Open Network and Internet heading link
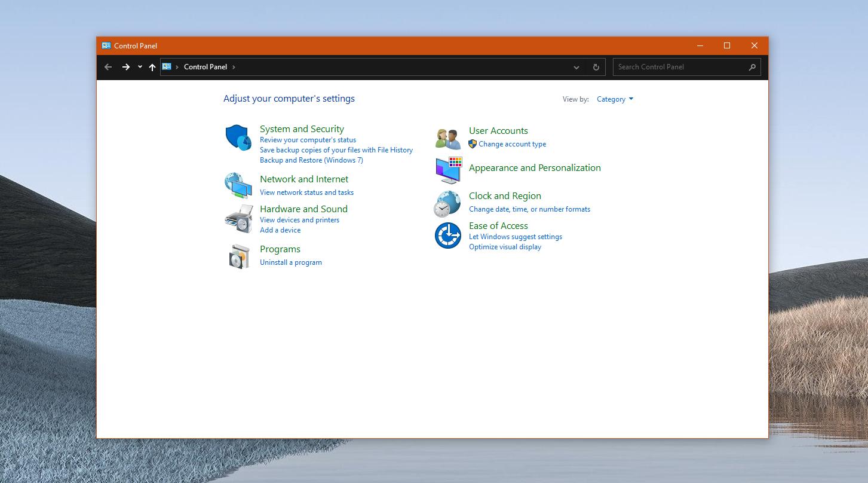Image resolution: width=868 pixels, height=483 pixels. coord(304,179)
